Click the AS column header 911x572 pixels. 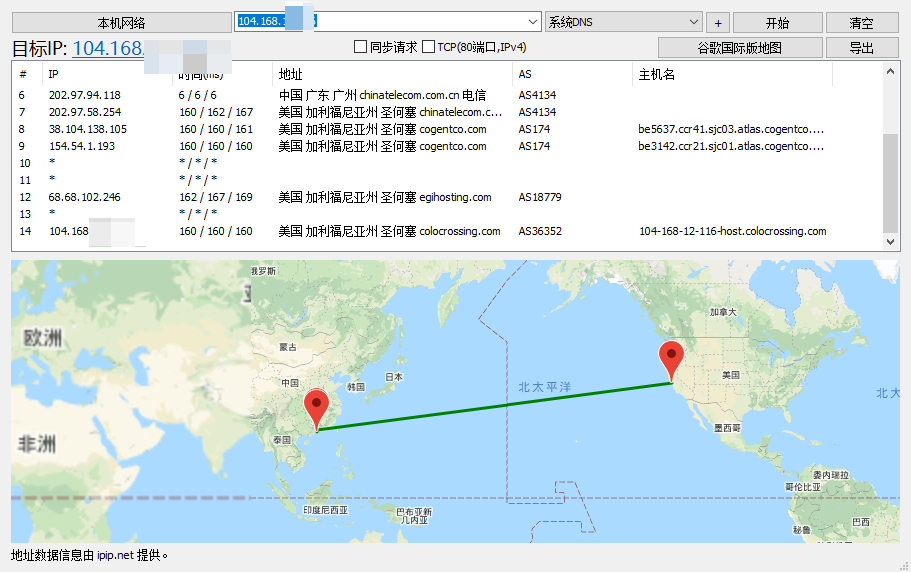click(x=572, y=74)
